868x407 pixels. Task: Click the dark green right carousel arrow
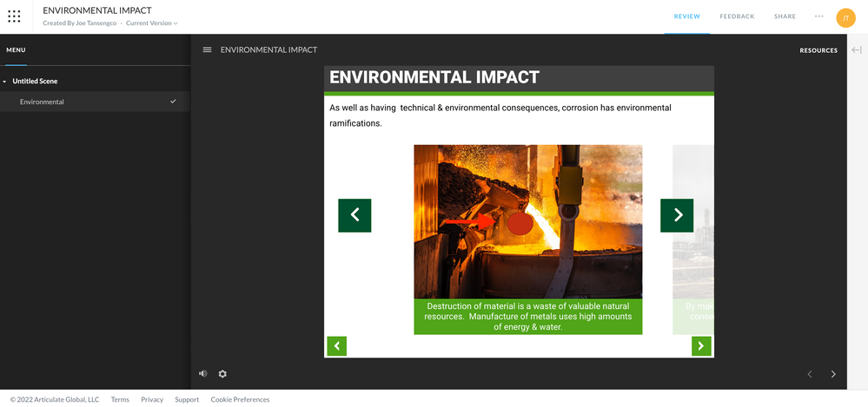tap(677, 215)
